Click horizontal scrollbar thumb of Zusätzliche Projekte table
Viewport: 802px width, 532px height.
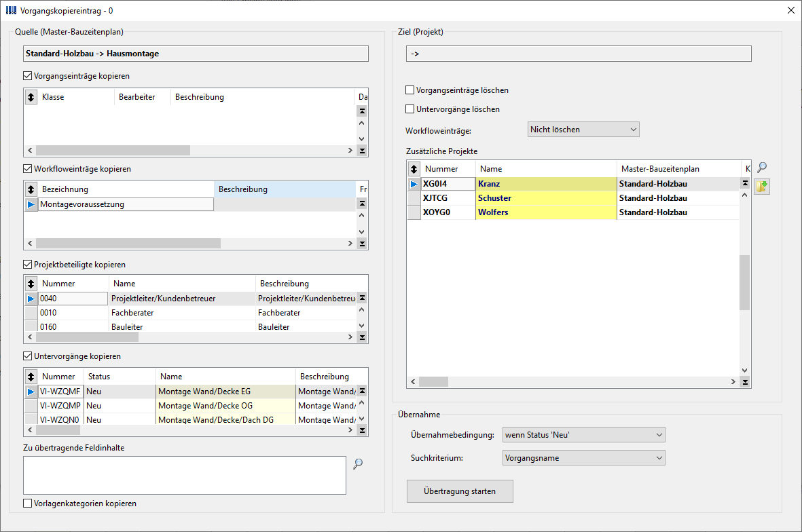click(x=433, y=382)
